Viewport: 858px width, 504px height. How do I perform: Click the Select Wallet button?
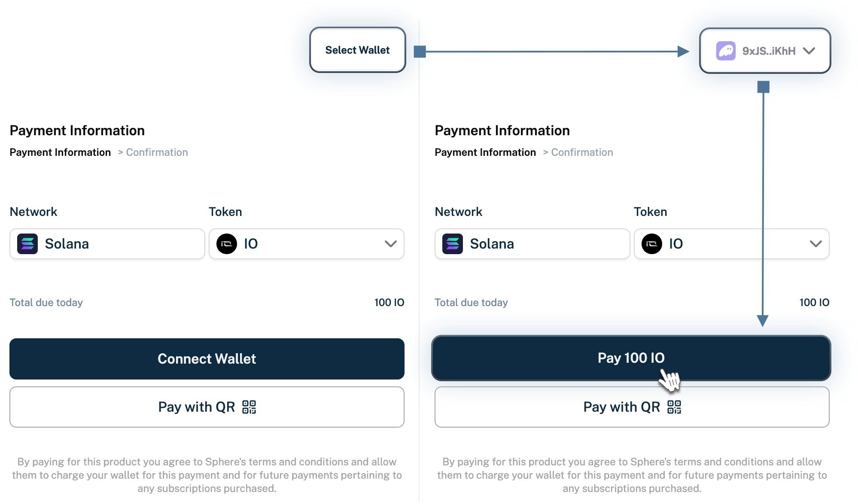coord(357,50)
